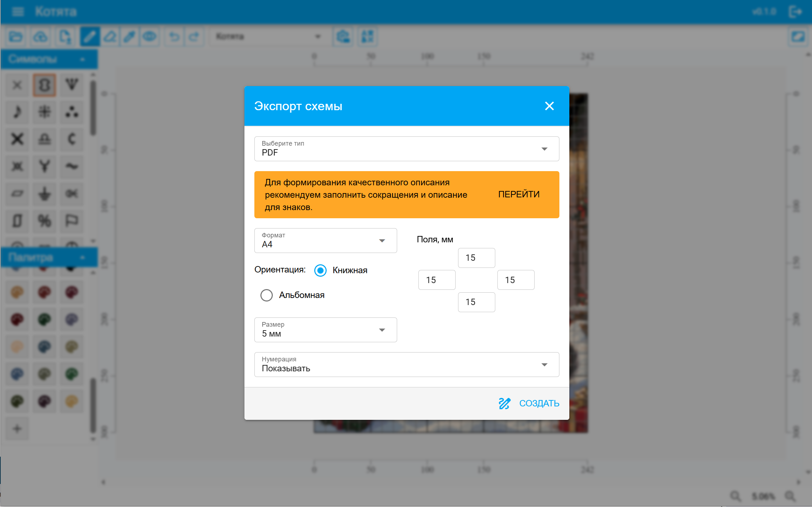This screenshot has height=507, width=812.
Task: Open the Нумерация Показывать dropdown
Action: pyautogui.click(x=407, y=365)
